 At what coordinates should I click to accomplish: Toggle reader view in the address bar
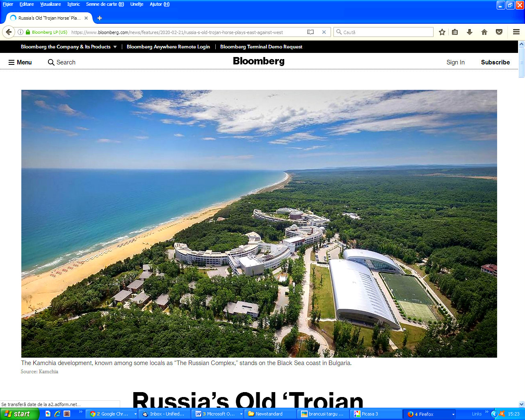(x=310, y=32)
